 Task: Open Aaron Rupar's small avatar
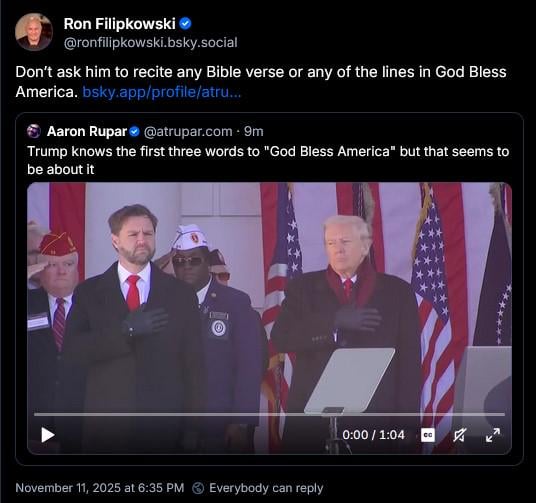[x=34, y=131]
